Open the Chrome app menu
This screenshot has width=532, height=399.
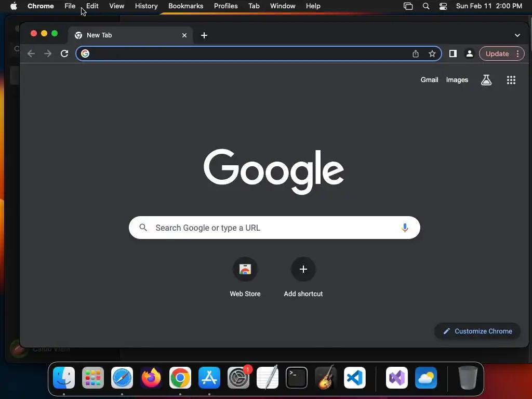(41, 6)
